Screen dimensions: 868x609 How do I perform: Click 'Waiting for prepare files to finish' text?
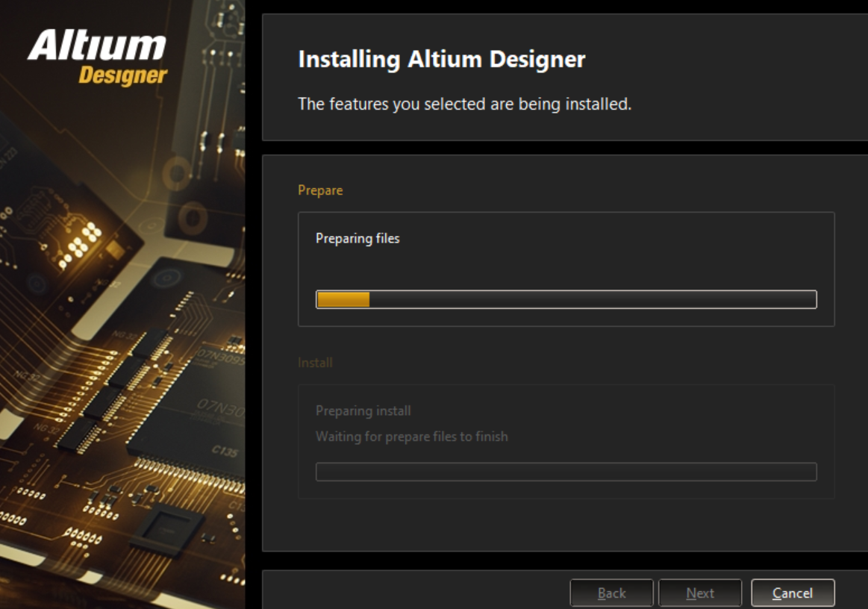click(x=411, y=437)
